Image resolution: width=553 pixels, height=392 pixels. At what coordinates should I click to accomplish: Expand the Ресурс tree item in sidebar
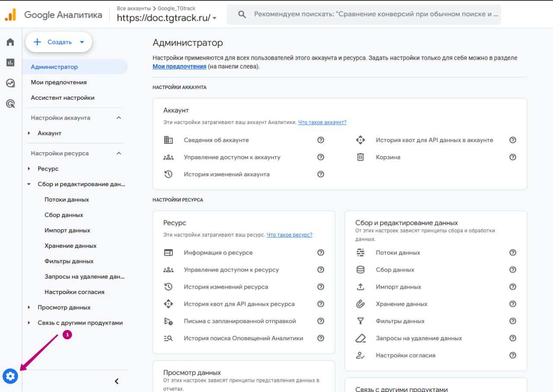click(x=29, y=169)
